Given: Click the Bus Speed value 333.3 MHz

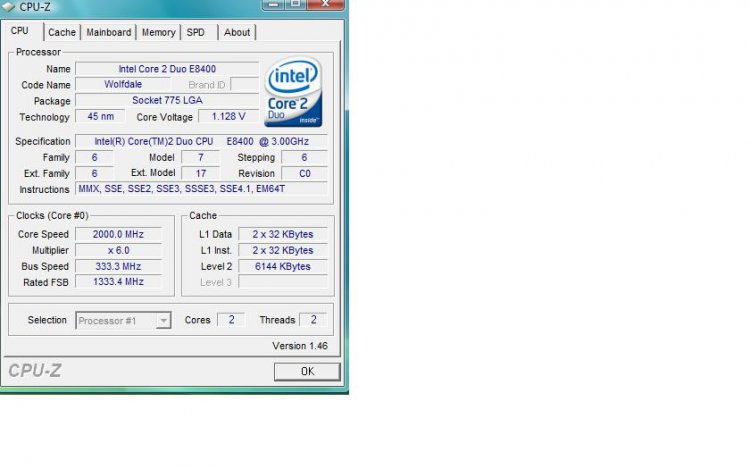Looking at the screenshot, I should 118,266.
